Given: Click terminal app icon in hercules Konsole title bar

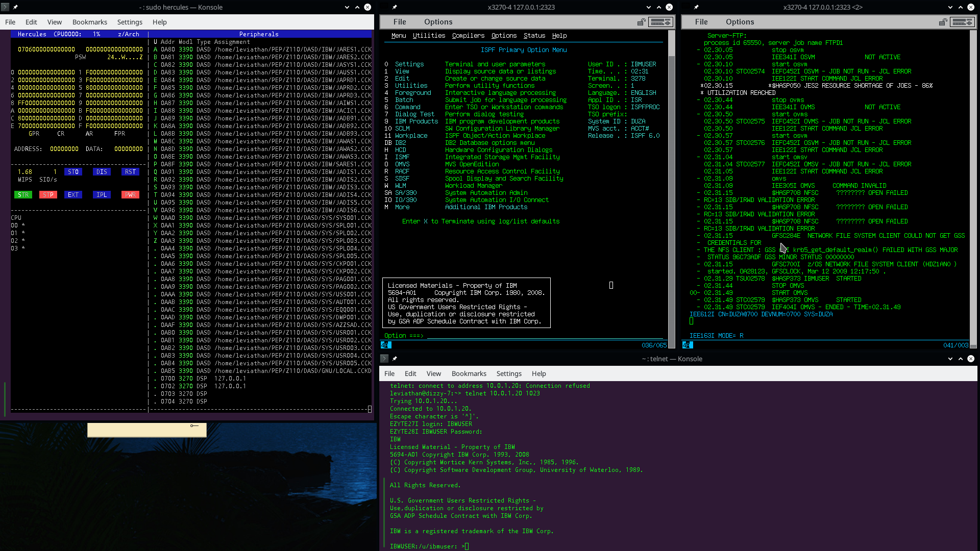Looking at the screenshot, I should 5,7.
